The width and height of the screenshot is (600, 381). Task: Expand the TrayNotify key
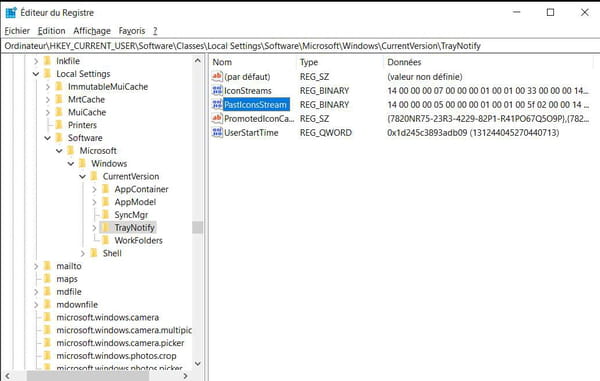pyautogui.click(x=94, y=228)
